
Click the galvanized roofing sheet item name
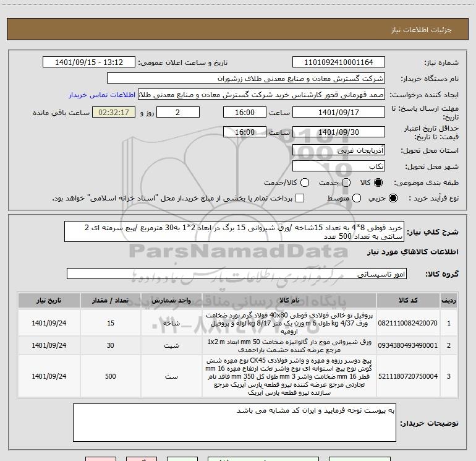[x=289, y=346]
